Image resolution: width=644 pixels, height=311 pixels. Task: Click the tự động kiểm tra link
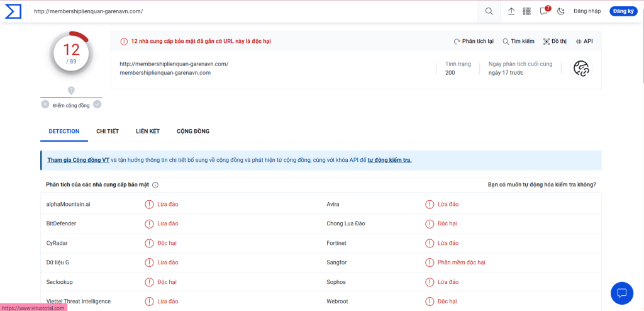pos(390,160)
